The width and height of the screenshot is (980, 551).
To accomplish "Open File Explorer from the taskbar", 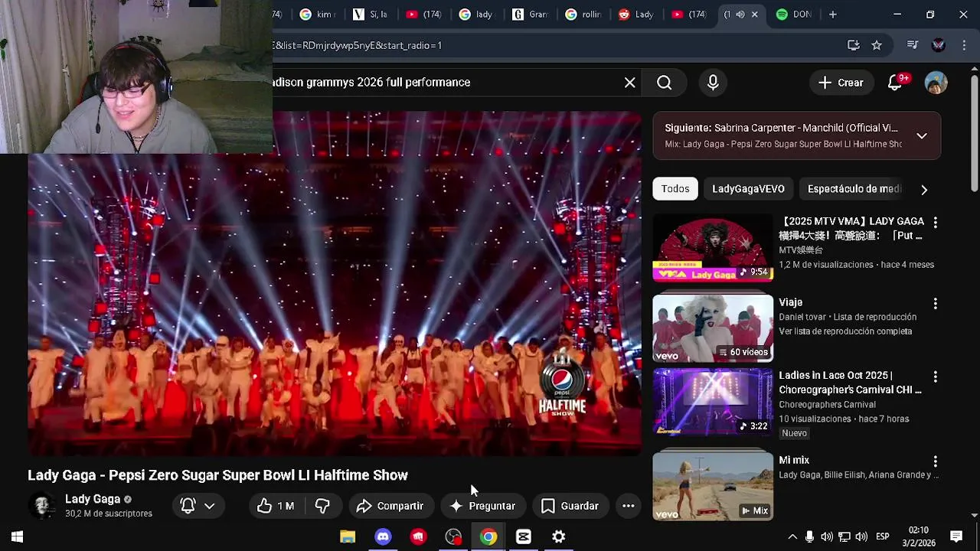I will click(348, 536).
